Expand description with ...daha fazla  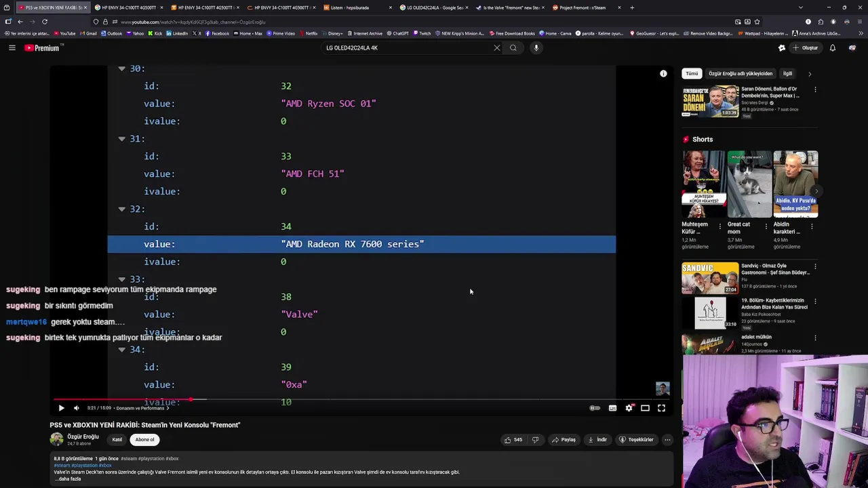point(68,479)
